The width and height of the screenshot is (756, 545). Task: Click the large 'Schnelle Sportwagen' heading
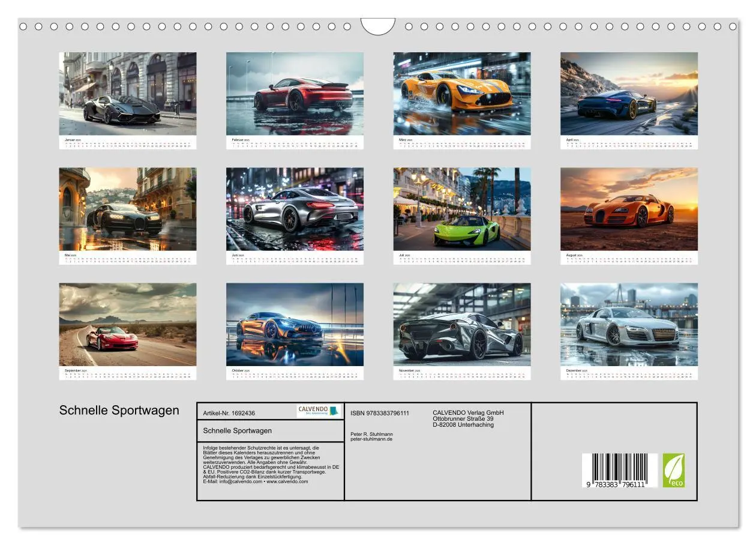pyautogui.click(x=119, y=411)
